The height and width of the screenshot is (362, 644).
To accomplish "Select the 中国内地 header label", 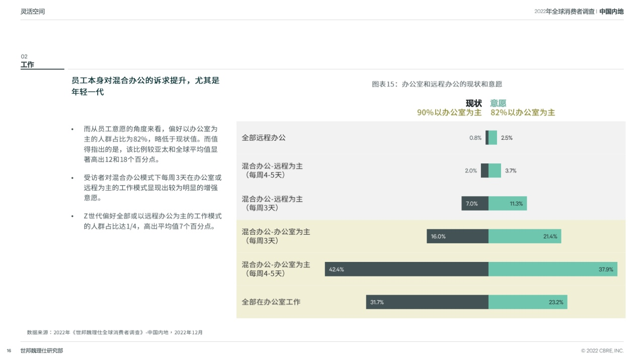I will point(611,11).
